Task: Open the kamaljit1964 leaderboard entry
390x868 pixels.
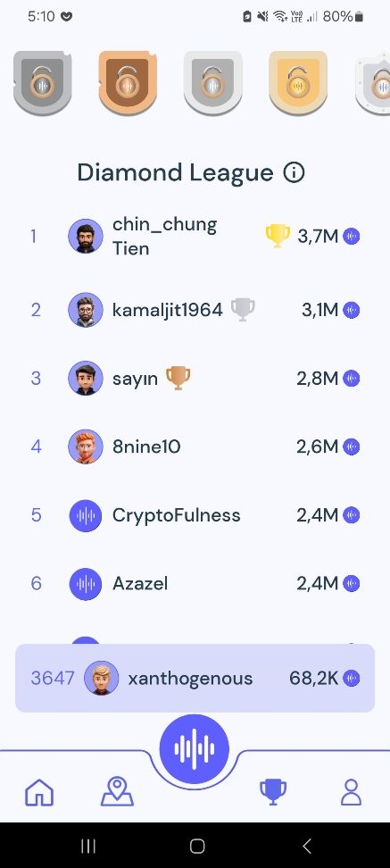Action: [x=195, y=310]
